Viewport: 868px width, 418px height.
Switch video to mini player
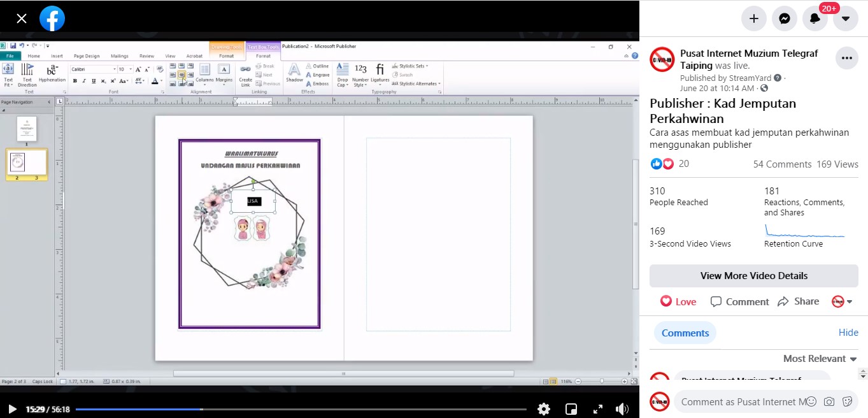(x=571, y=409)
